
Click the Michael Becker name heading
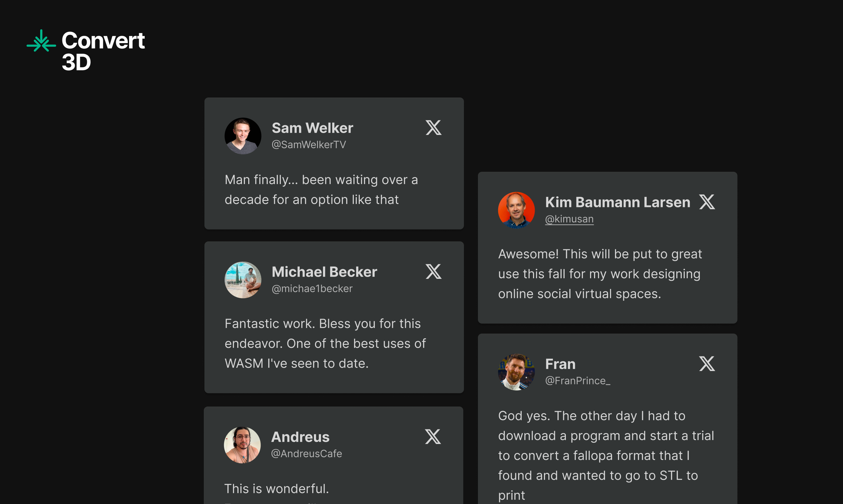[x=324, y=272]
